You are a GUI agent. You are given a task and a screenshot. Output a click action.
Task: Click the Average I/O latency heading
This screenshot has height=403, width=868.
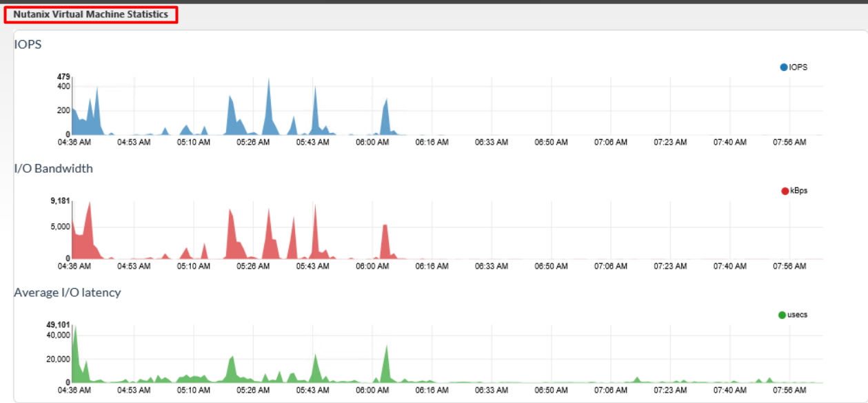tap(67, 292)
